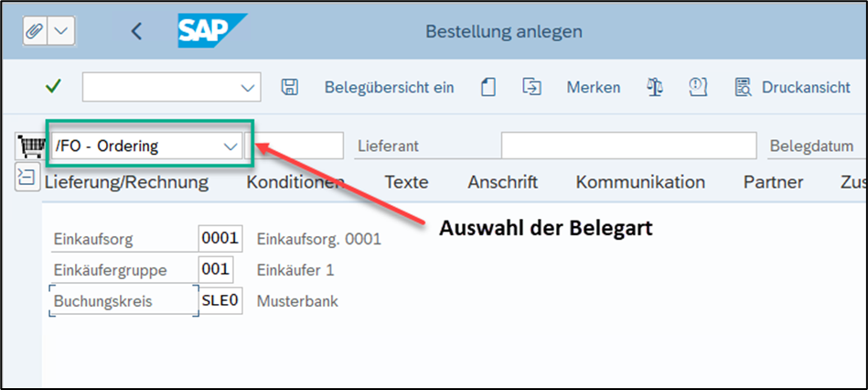This screenshot has width=868, height=390.
Task: Switch to the Konditionen tab
Action: pyautogui.click(x=295, y=182)
